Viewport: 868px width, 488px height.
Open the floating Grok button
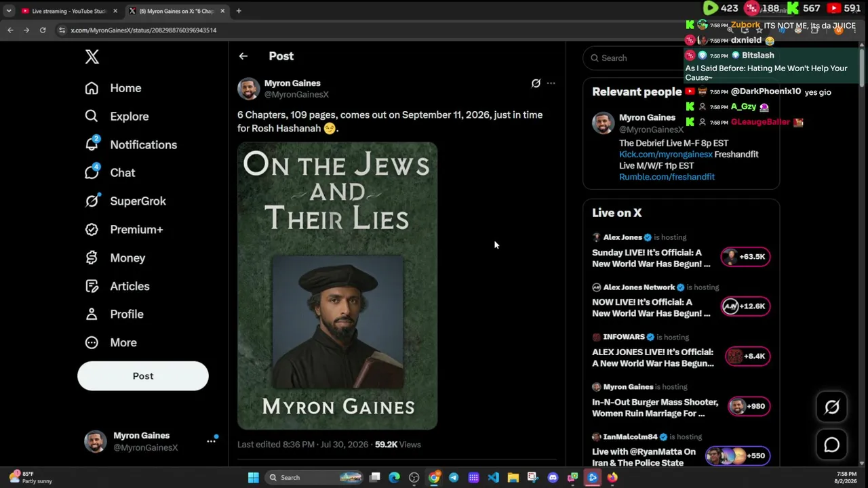point(831,407)
